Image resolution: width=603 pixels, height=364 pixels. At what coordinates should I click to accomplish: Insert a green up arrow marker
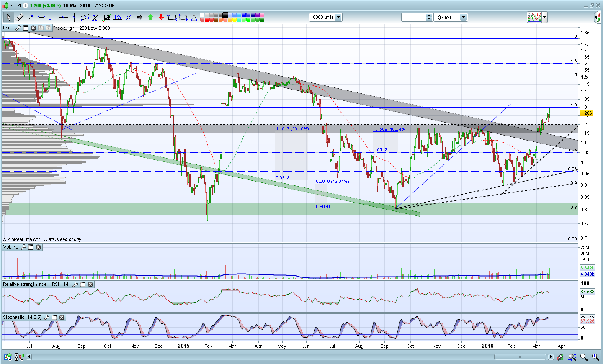pos(150,17)
